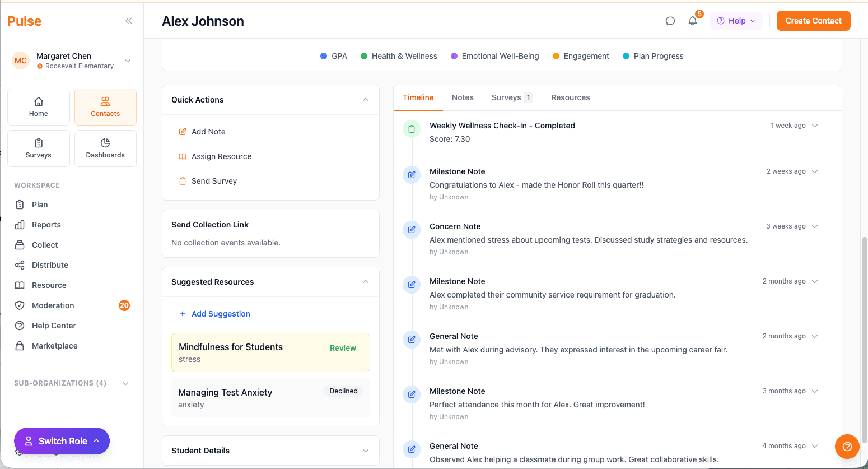Click the notifications bell icon

tap(693, 20)
